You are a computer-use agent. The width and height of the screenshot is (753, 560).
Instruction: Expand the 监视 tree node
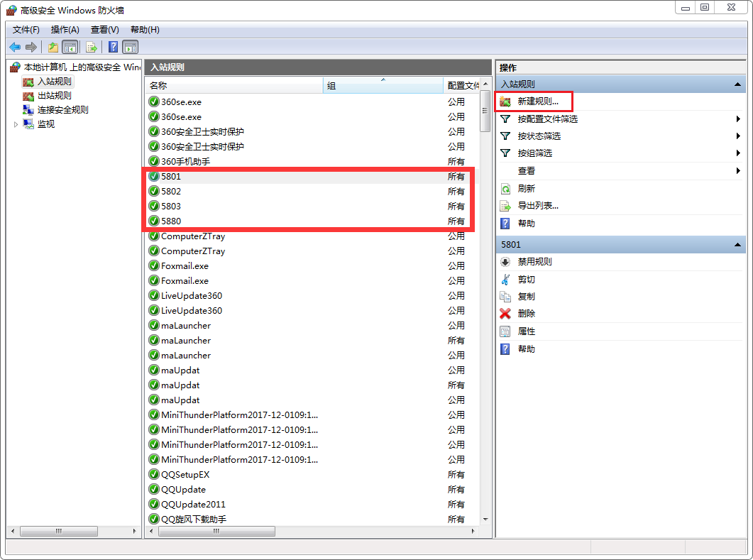pos(16,124)
